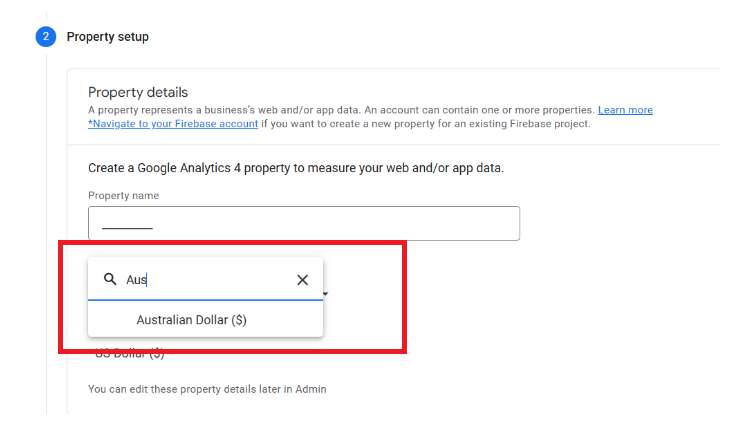Screen dimensions: 742x430
Task: Click the note about editing details later in Admin
Action: [207, 389]
